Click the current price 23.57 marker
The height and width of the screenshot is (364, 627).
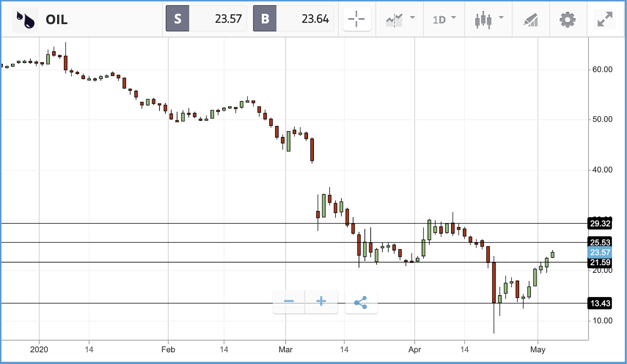pos(600,252)
